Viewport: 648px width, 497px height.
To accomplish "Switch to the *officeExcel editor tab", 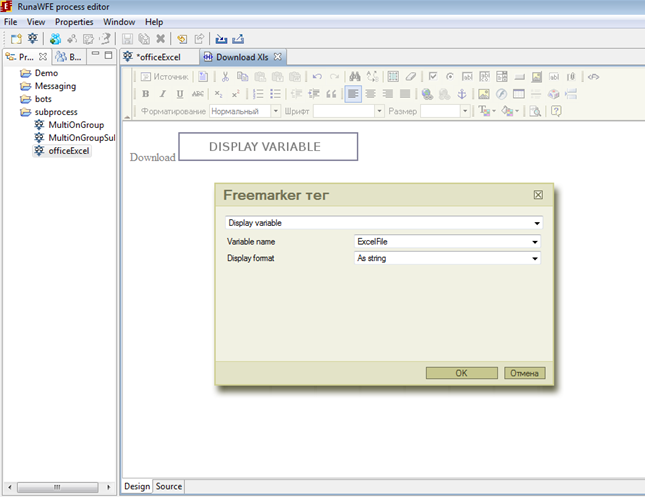I will (158, 57).
